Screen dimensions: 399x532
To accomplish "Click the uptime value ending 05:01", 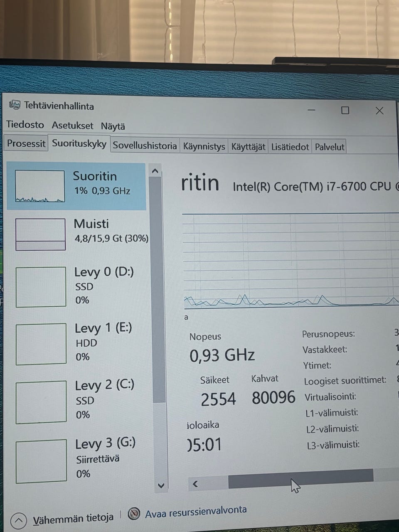I will coord(205,445).
